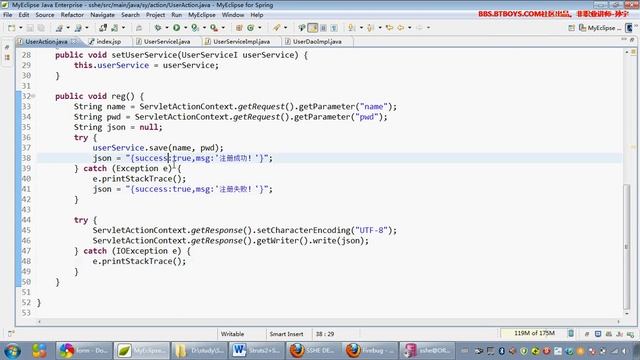640x360 pixels.
Task: Toggle Show Whitespace Characters toolbar icon
Action: (x=334, y=28)
